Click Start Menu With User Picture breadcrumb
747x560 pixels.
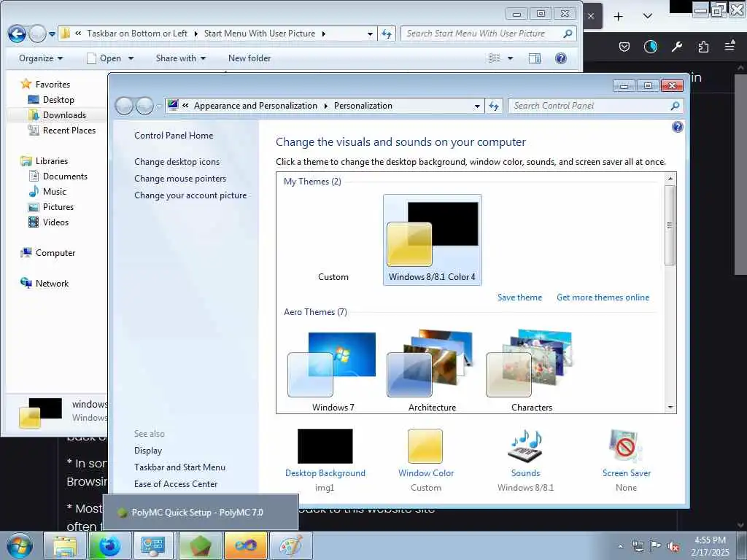[x=260, y=34]
